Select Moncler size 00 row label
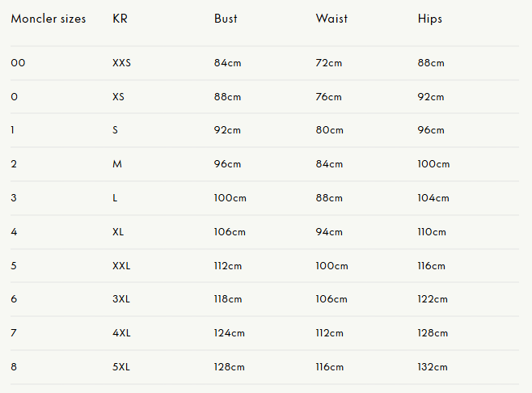Image resolution: width=532 pixels, height=393 pixels. 18,63
